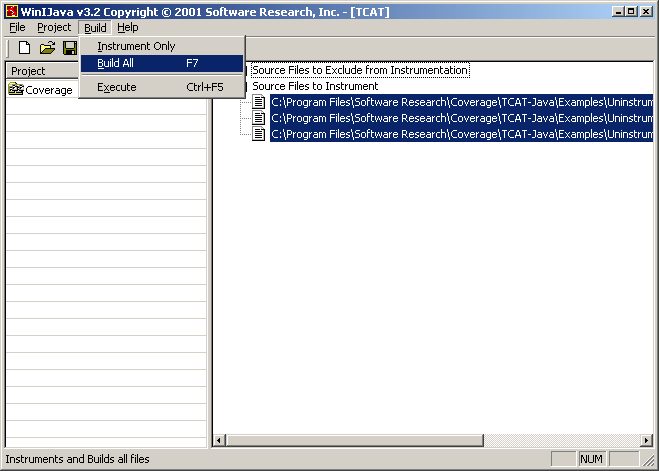Image resolution: width=659 pixels, height=471 pixels.
Task: Select Source Files to Exclude from Instrumentation node
Action: (360, 70)
